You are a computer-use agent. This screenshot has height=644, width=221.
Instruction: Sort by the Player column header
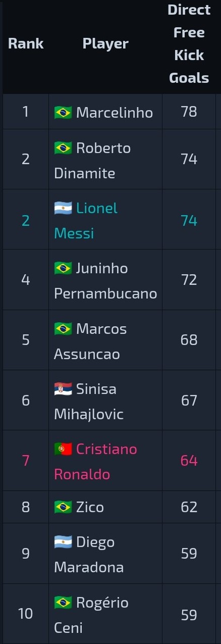click(x=105, y=44)
